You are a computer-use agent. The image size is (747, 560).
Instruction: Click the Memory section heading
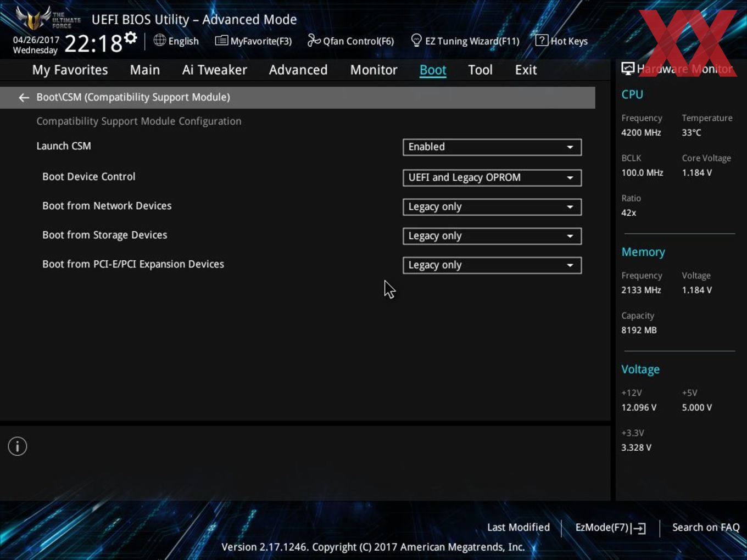[643, 252]
